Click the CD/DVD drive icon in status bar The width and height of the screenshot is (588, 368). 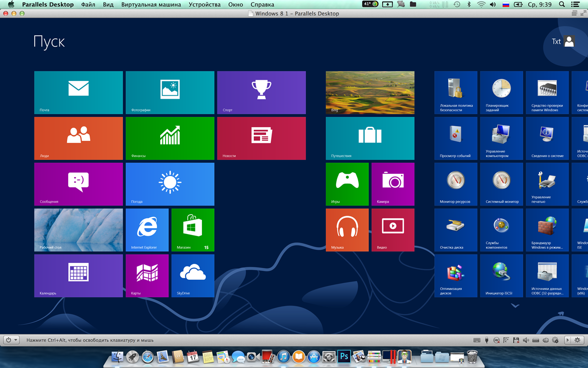tap(496, 340)
